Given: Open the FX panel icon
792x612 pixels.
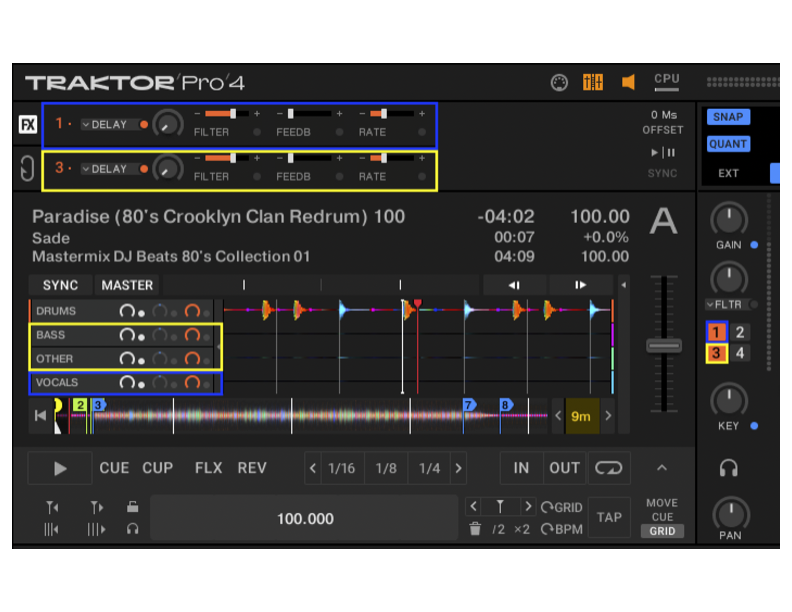Looking at the screenshot, I should click(x=28, y=124).
